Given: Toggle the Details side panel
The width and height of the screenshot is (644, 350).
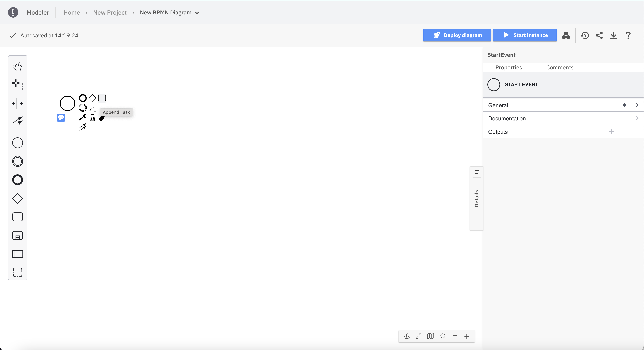Looking at the screenshot, I should tap(476, 199).
